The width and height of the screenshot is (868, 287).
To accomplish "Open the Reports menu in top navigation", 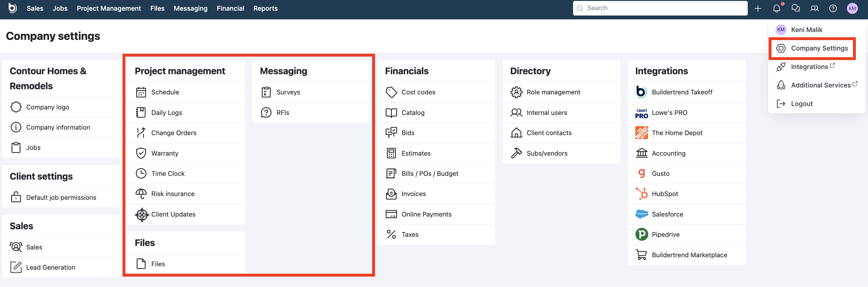I will (266, 8).
